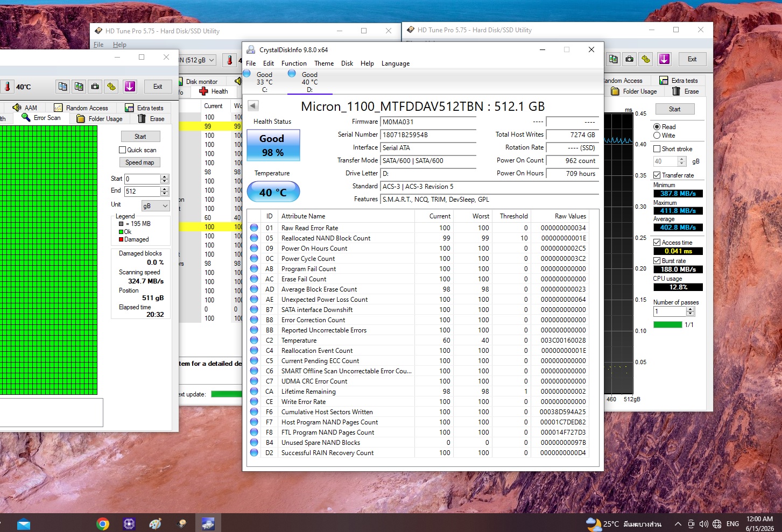Viewport: 782px width, 532px height.
Task: Click Exit in the HD Tune benchmark window
Action: [692, 59]
